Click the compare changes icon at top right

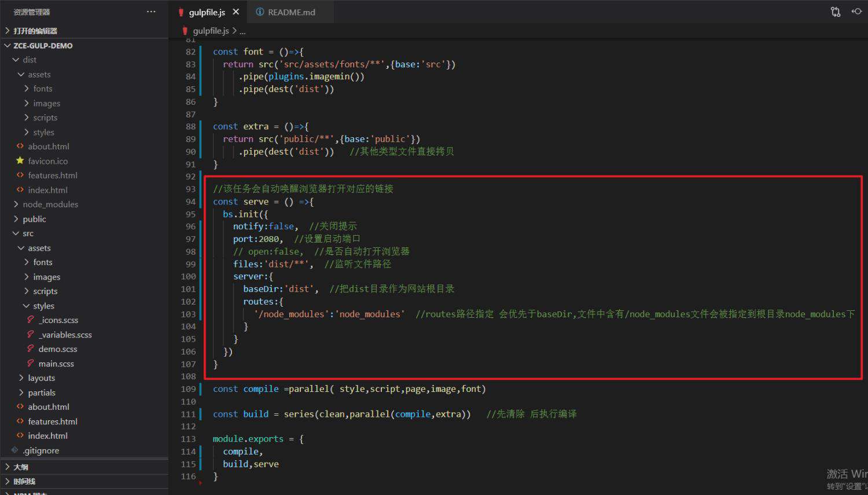(x=836, y=12)
